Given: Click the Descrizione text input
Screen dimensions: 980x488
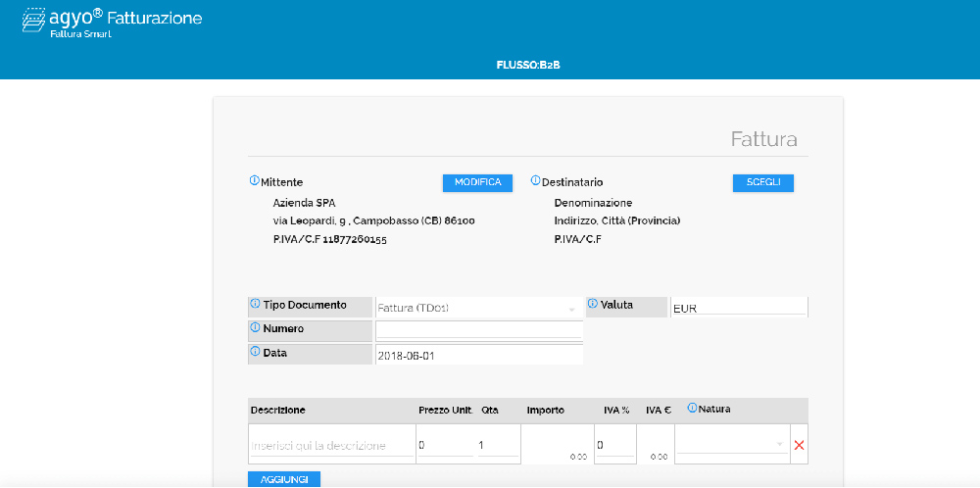Looking at the screenshot, I should click(x=331, y=446).
